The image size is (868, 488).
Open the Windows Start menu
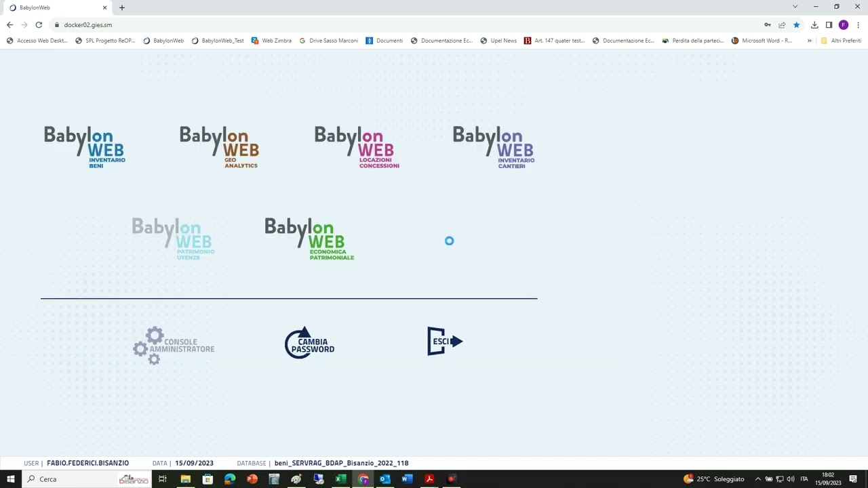pyautogui.click(x=11, y=479)
